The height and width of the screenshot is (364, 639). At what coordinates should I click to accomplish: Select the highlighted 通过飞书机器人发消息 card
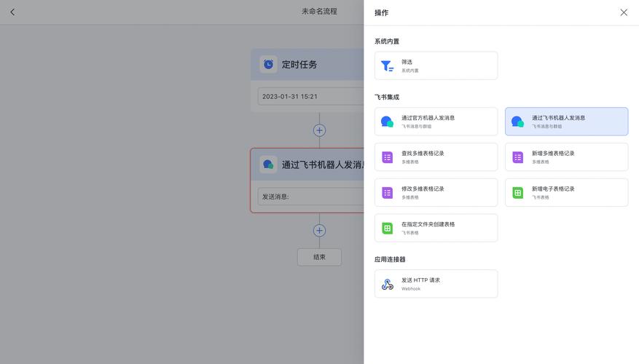(566, 122)
